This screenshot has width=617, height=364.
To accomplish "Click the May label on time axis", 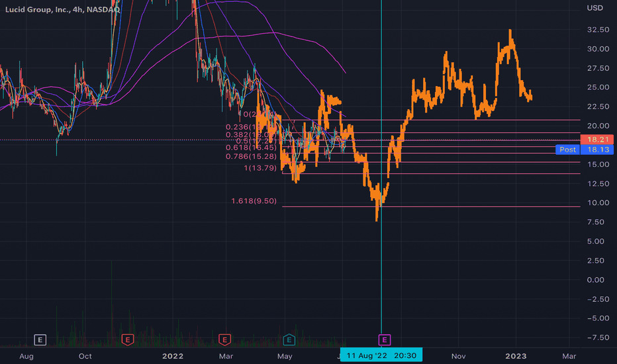I will [285, 356].
